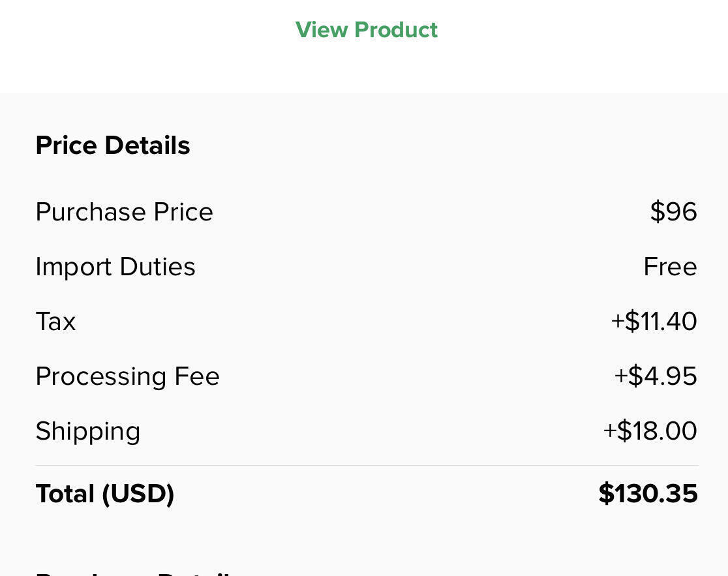The image size is (728, 576).
Task: Click the Price Details heading
Action: [113, 145]
